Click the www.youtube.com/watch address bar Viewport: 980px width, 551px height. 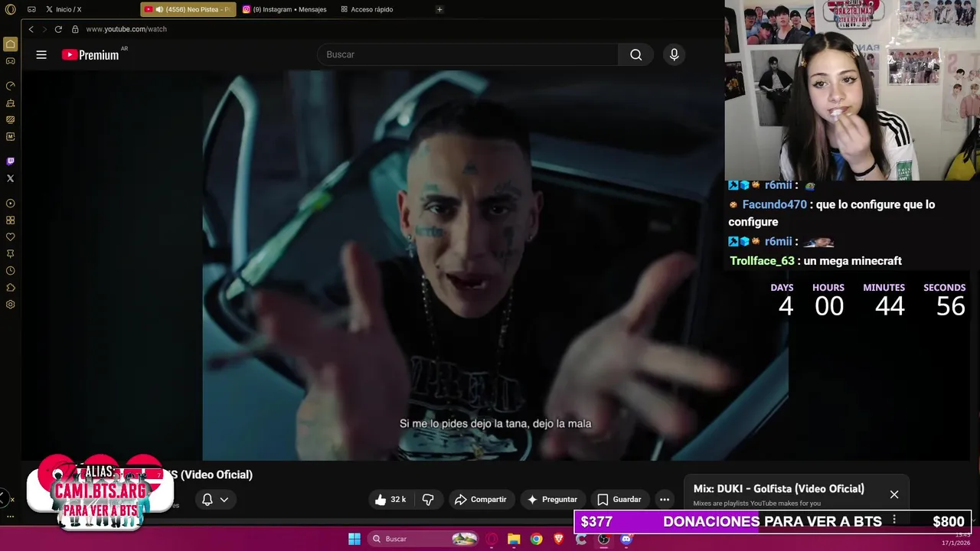126,29
